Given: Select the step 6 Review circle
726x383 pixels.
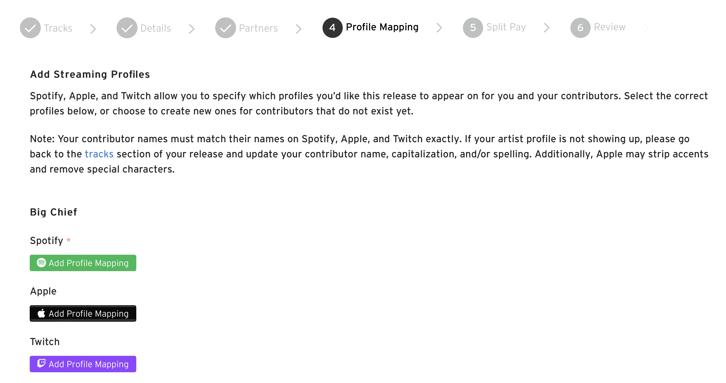Looking at the screenshot, I should [580, 28].
